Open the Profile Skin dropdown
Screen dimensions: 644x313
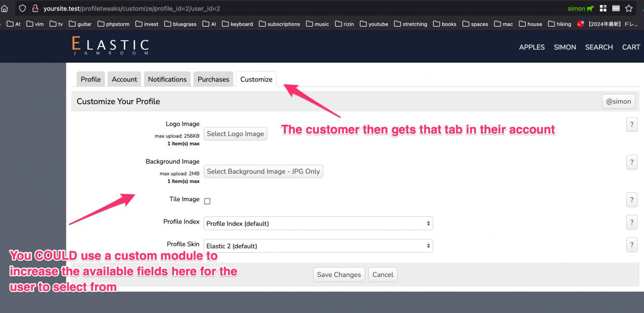(318, 246)
